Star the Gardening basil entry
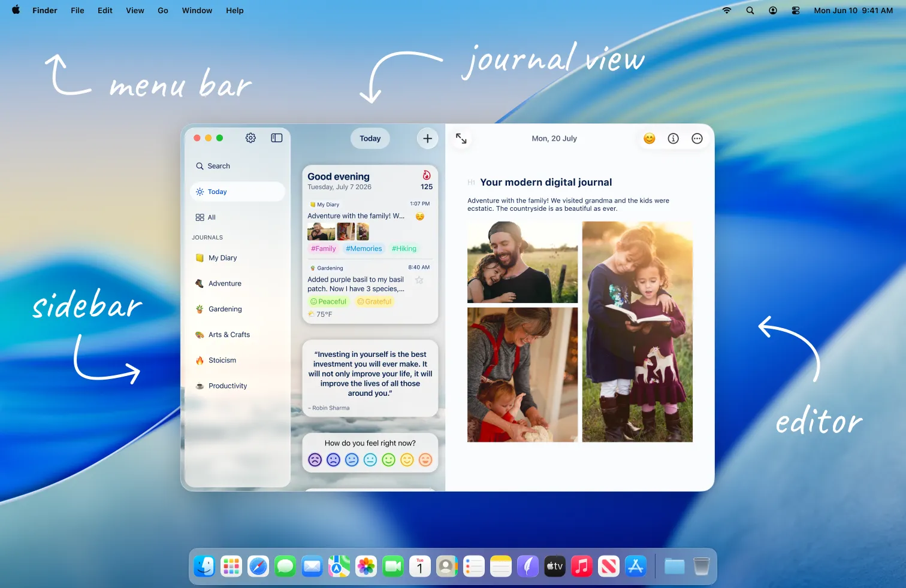 419,280
